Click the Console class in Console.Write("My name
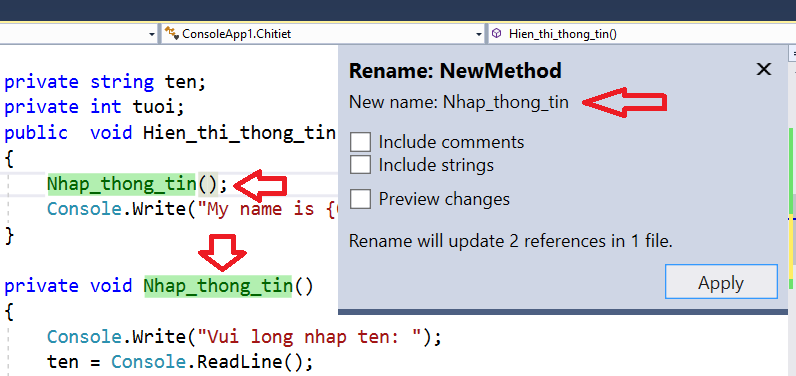Viewport: 796px width, 376px height. click(x=84, y=209)
